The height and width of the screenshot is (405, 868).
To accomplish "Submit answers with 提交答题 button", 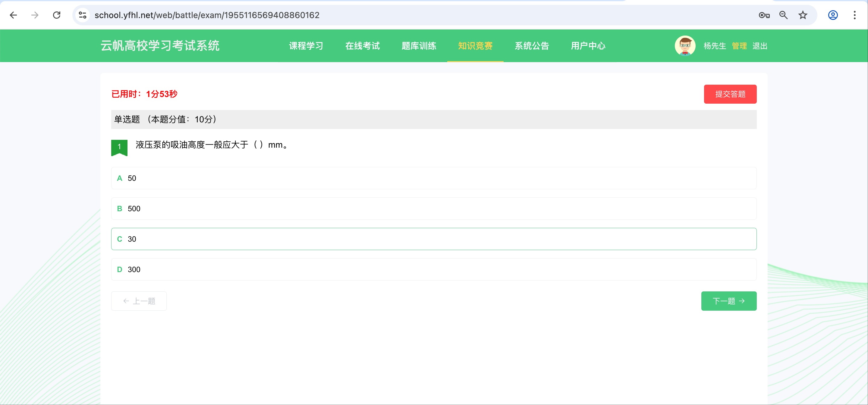I will [730, 94].
